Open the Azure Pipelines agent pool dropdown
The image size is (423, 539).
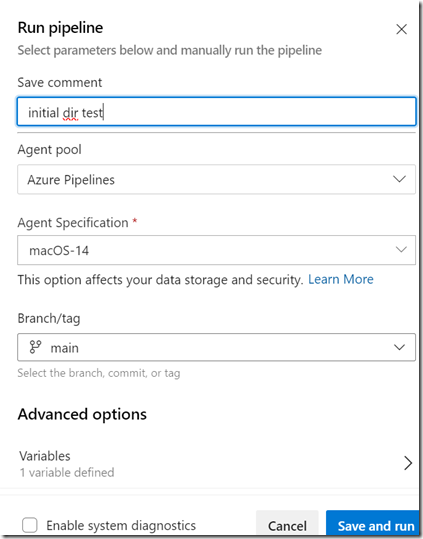pyautogui.click(x=216, y=179)
